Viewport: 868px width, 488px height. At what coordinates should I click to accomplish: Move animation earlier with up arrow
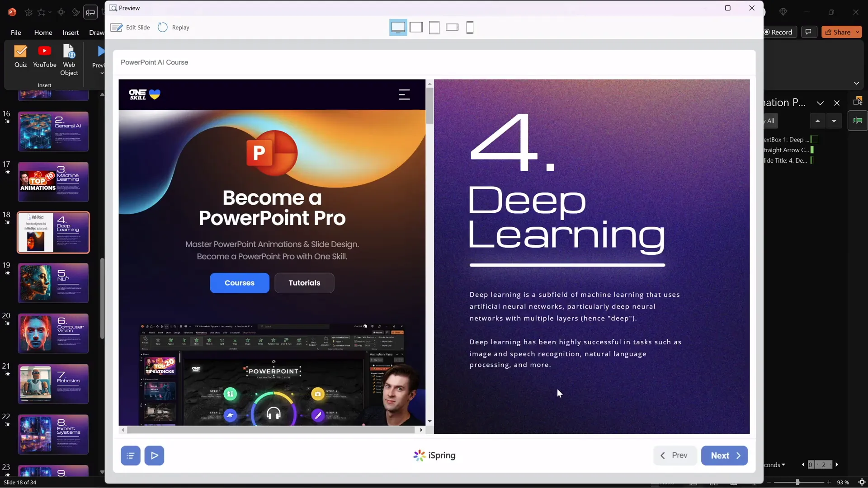pyautogui.click(x=817, y=121)
